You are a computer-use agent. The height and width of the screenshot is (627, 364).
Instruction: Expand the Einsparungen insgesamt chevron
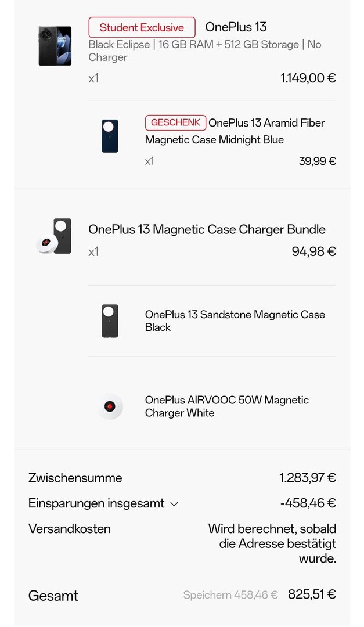[174, 504]
